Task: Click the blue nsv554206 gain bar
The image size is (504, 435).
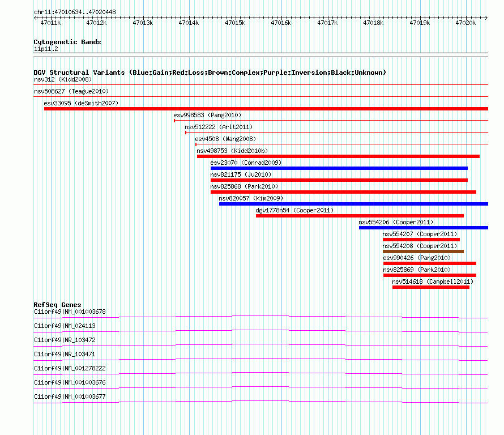Action: (424, 228)
